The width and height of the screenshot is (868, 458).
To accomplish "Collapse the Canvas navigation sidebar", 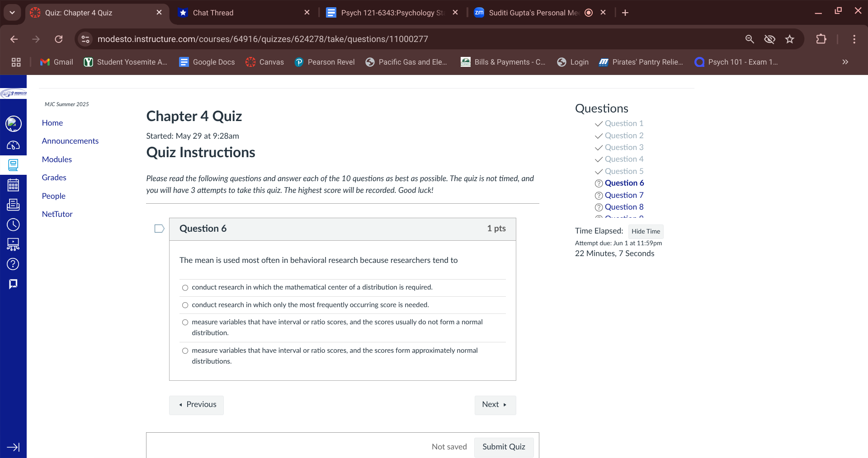I will pos(14,447).
